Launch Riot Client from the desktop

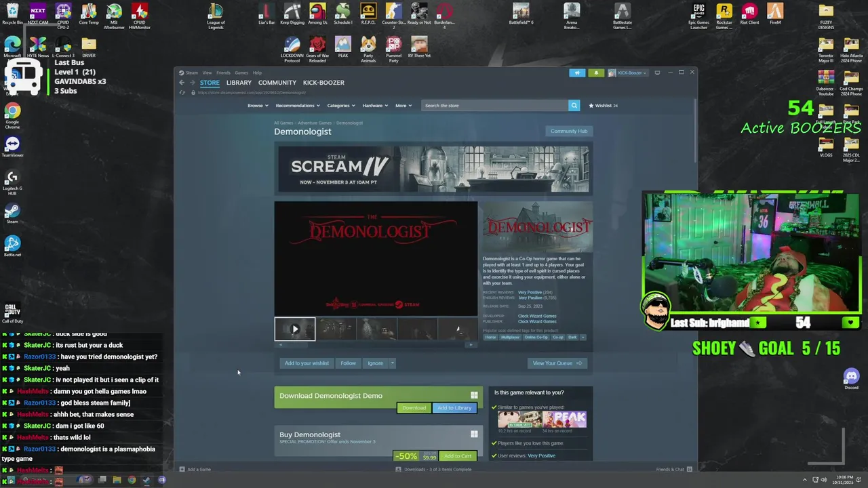(749, 14)
